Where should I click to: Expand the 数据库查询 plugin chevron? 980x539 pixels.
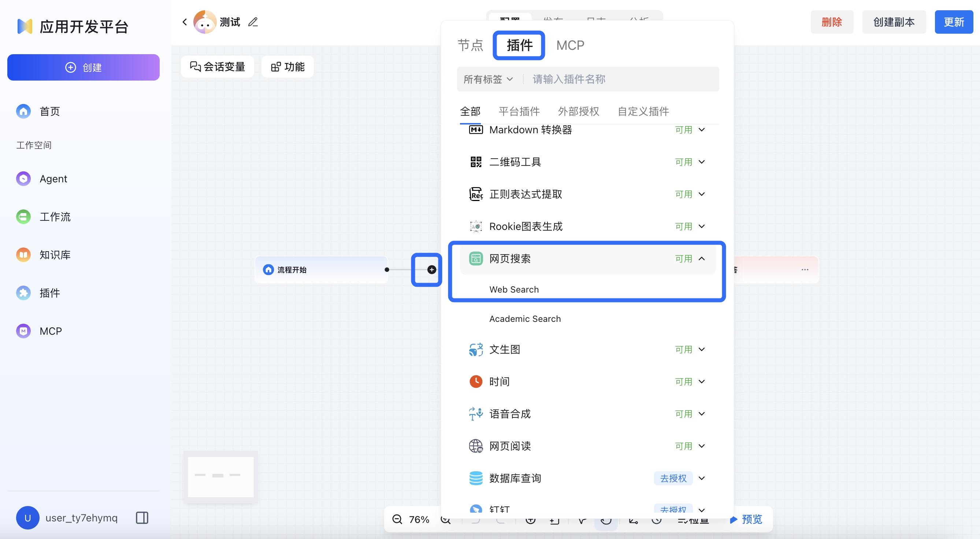(702, 478)
